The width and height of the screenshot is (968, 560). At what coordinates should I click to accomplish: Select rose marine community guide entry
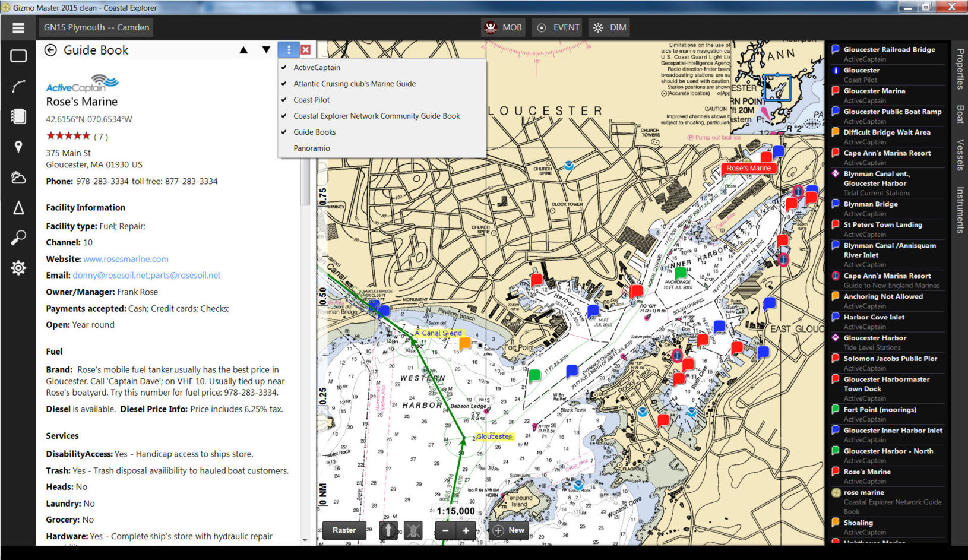tap(888, 502)
